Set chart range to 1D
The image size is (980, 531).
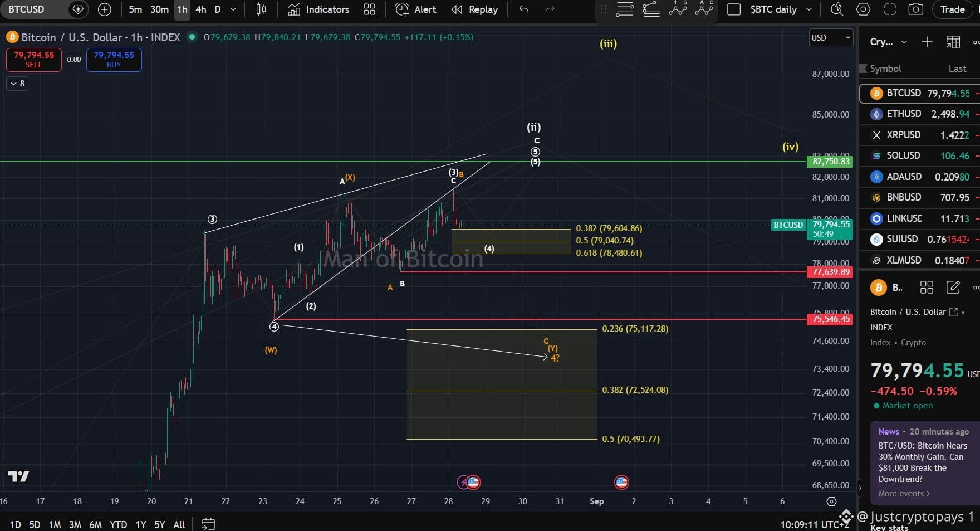[15, 524]
